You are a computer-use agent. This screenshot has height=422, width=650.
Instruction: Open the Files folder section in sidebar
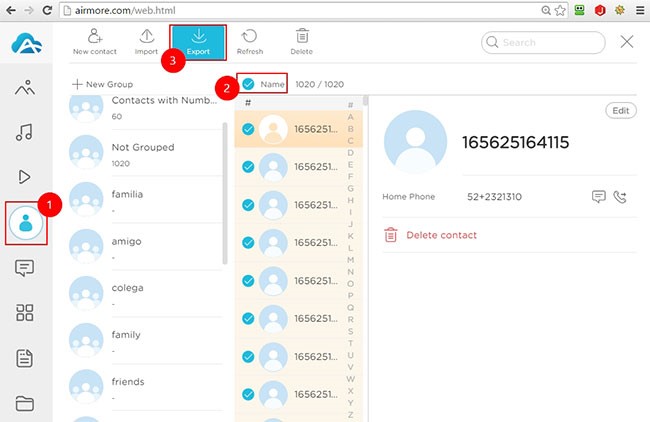[x=25, y=403]
